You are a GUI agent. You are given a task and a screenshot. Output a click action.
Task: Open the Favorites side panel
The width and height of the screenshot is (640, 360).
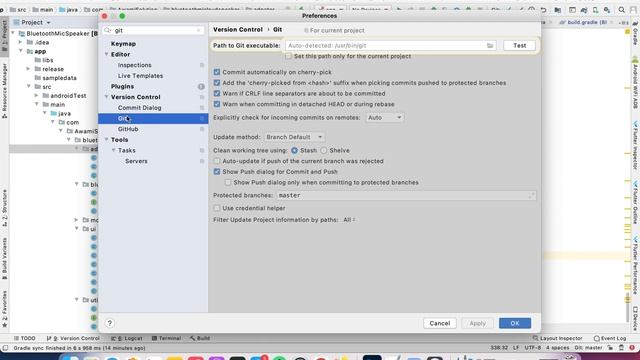(x=4, y=309)
